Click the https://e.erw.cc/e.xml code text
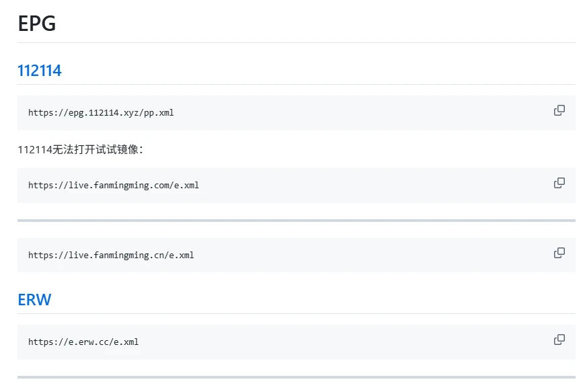 click(x=83, y=342)
